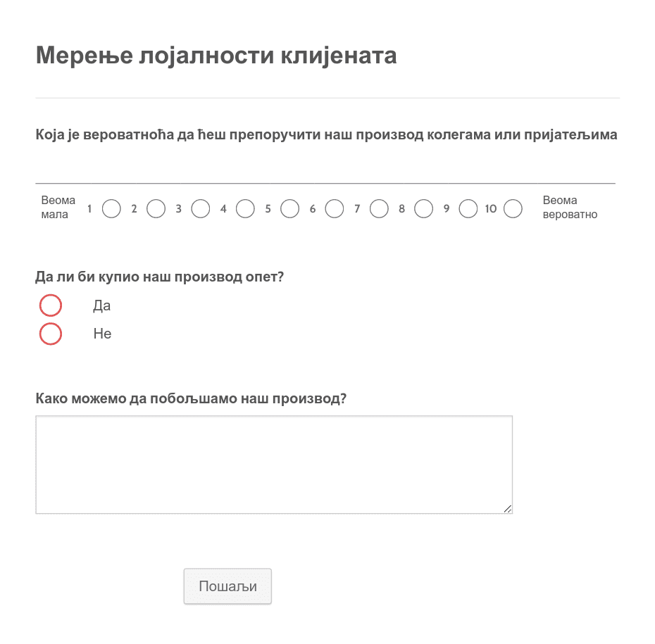Click the "Да" answer label

tap(101, 306)
